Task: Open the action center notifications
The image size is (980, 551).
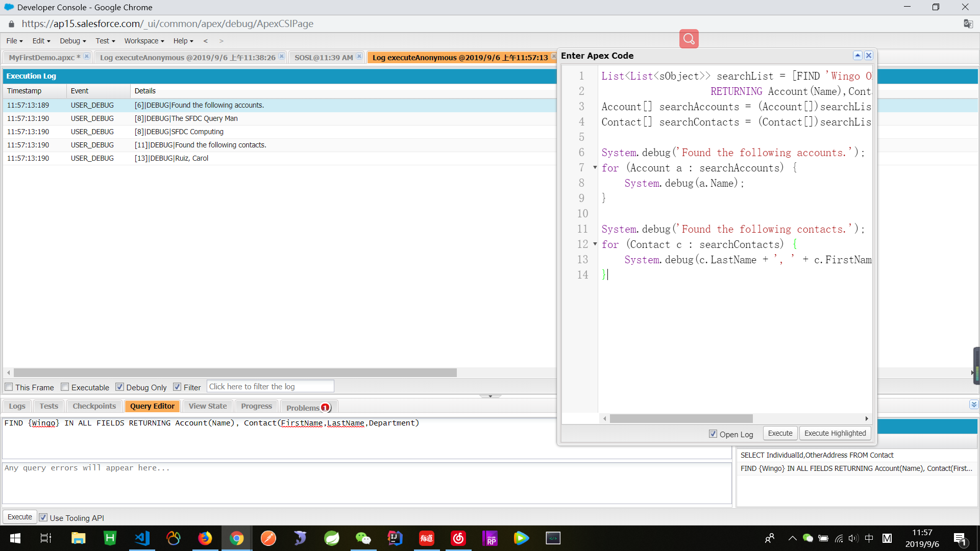Action: 960,539
